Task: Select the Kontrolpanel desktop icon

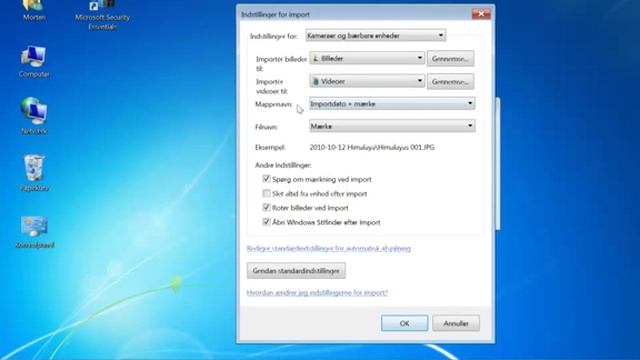Action: pos(34,232)
